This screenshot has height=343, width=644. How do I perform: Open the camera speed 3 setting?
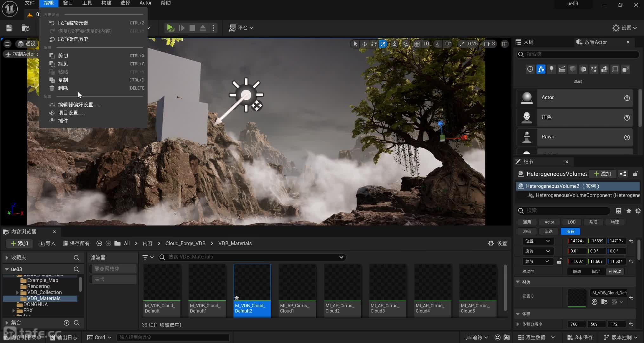[x=490, y=44]
